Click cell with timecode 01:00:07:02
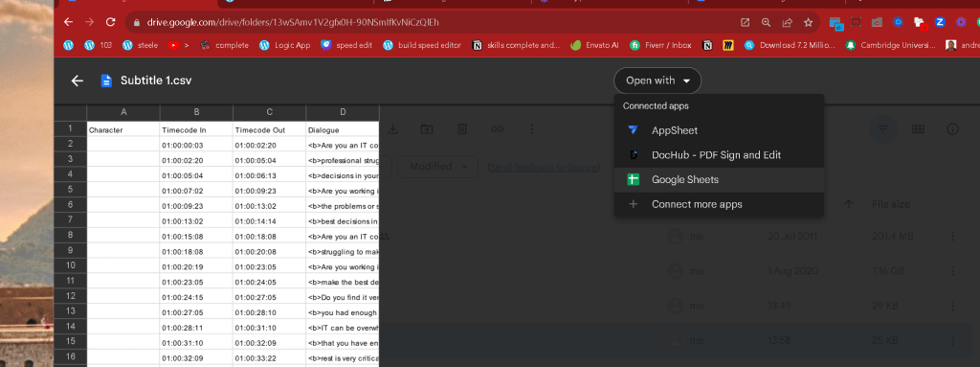This screenshot has height=367, width=980. click(x=196, y=191)
